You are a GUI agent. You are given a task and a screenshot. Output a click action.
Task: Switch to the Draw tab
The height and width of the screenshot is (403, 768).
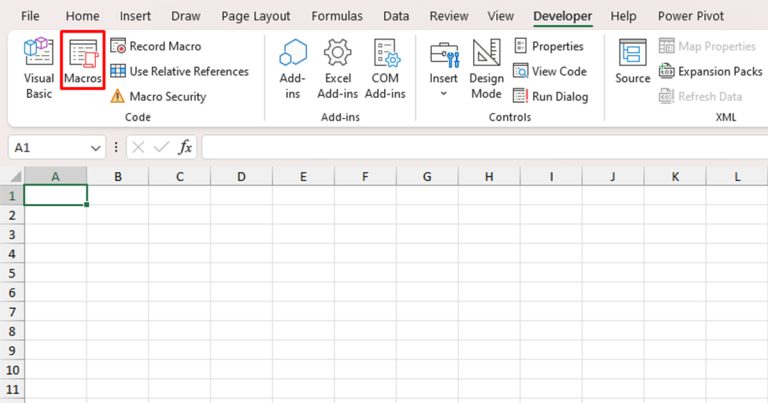tap(186, 16)
